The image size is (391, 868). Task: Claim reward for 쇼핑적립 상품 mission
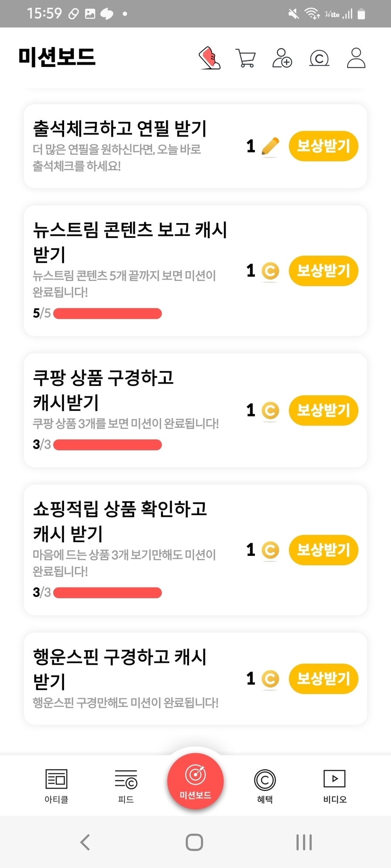coord(323,550)
